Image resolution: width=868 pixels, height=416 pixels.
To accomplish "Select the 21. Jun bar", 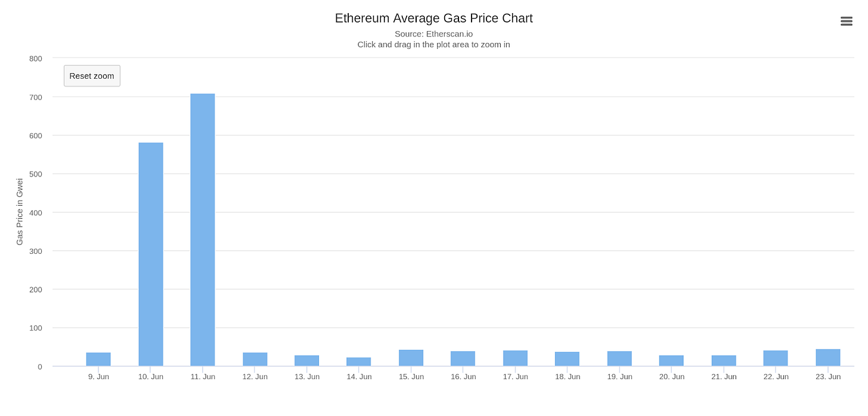I will pos(724,361).
